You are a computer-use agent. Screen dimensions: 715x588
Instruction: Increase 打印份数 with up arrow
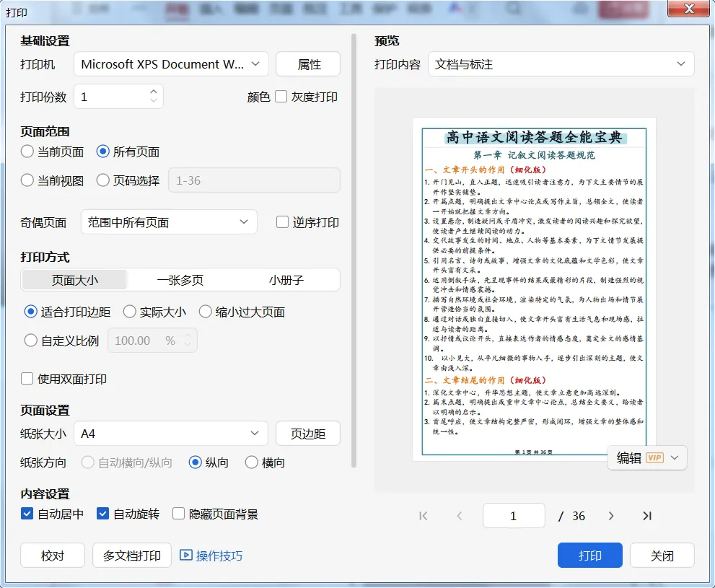(x=154, y=91)
